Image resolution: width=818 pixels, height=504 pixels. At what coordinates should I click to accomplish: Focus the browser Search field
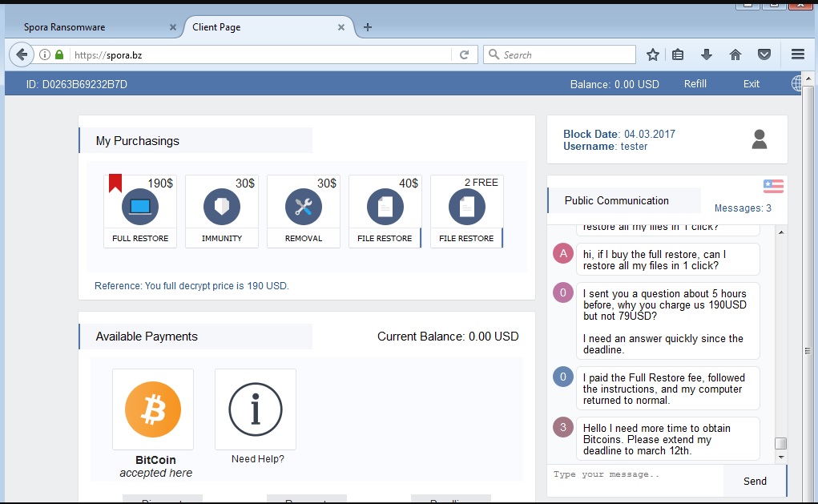coord(560,54)
